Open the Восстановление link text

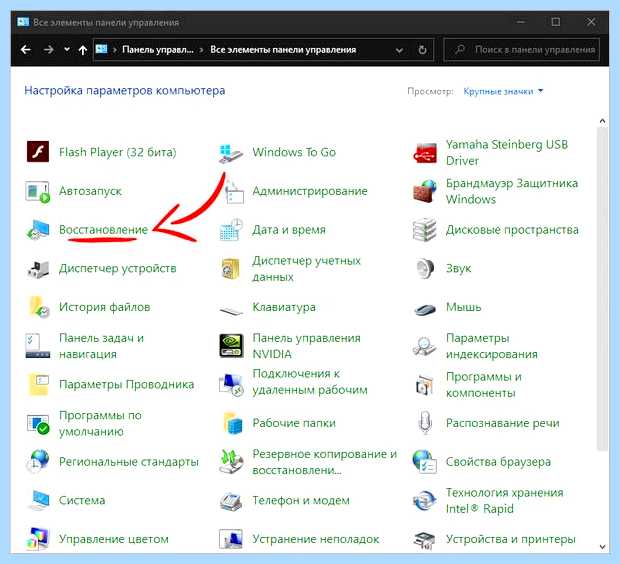(x=103, y=229)
